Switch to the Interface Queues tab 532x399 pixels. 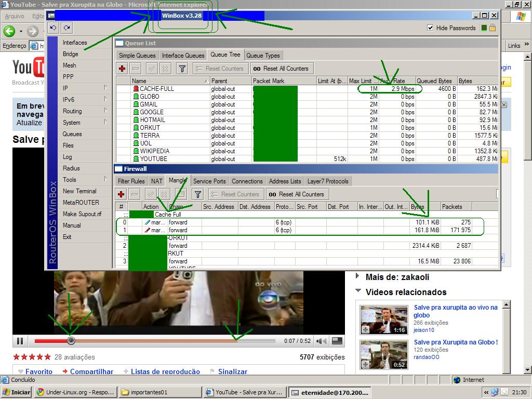pos(183,55)
